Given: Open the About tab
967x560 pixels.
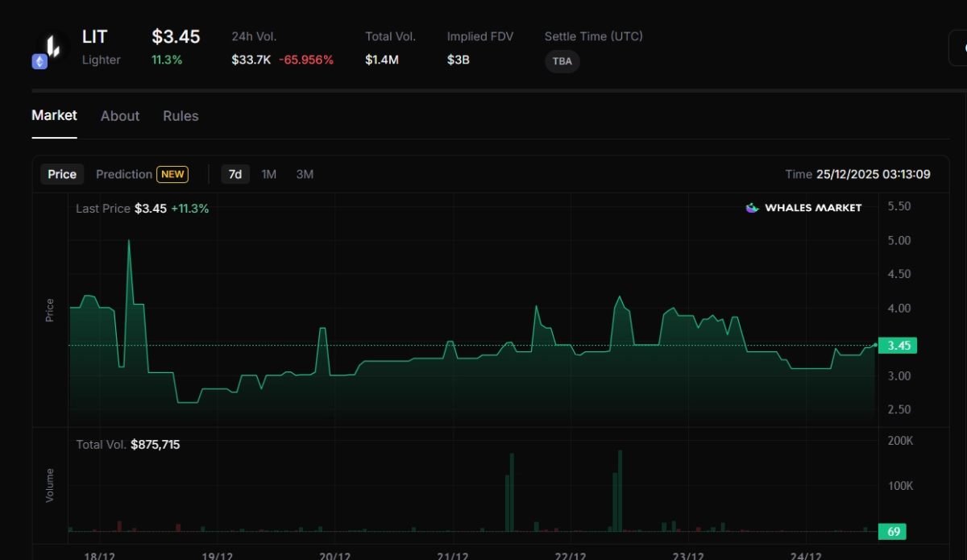Looking at the screenshot, I should click(x=120, y=116).
